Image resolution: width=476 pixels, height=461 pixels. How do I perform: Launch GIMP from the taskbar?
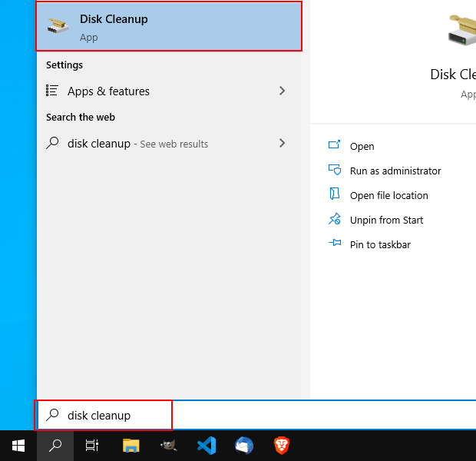coord(168,446)
